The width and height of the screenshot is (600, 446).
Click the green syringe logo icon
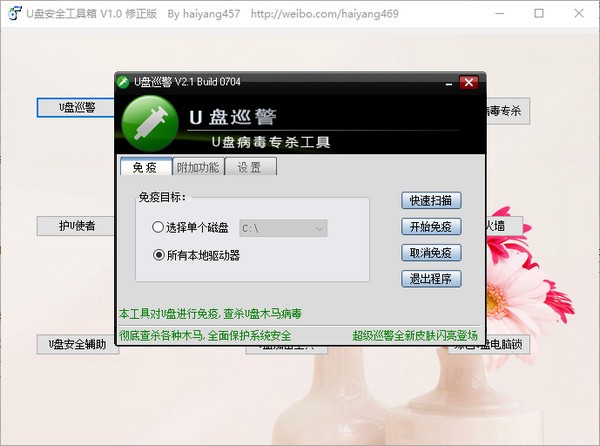[148, 120]
